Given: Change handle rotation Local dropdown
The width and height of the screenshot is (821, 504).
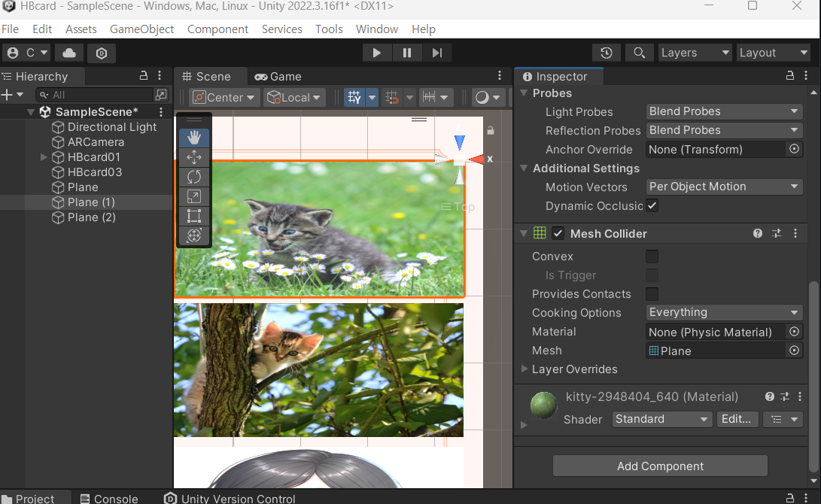Looking at the screenshot, I should point(293,97).
